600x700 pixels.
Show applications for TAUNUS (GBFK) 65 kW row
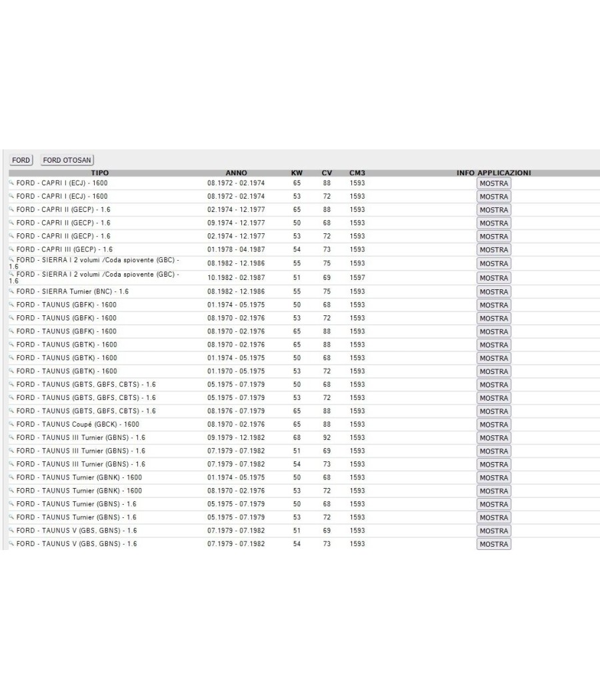pos(494,332)
